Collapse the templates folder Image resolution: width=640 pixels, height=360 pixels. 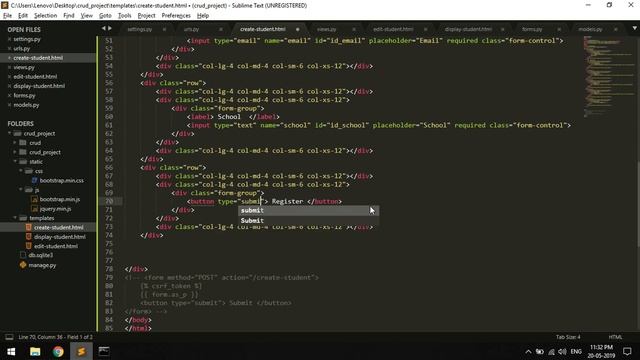coord(15,218)
